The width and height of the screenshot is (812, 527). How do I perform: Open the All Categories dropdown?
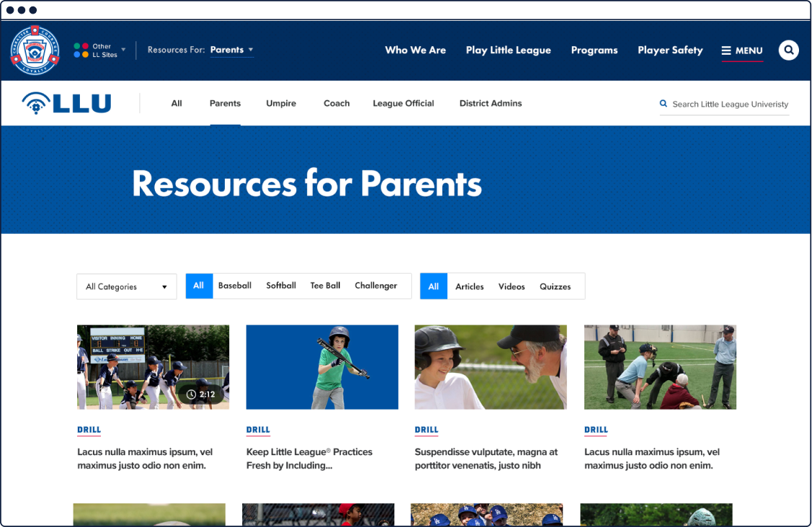point(126,287)
